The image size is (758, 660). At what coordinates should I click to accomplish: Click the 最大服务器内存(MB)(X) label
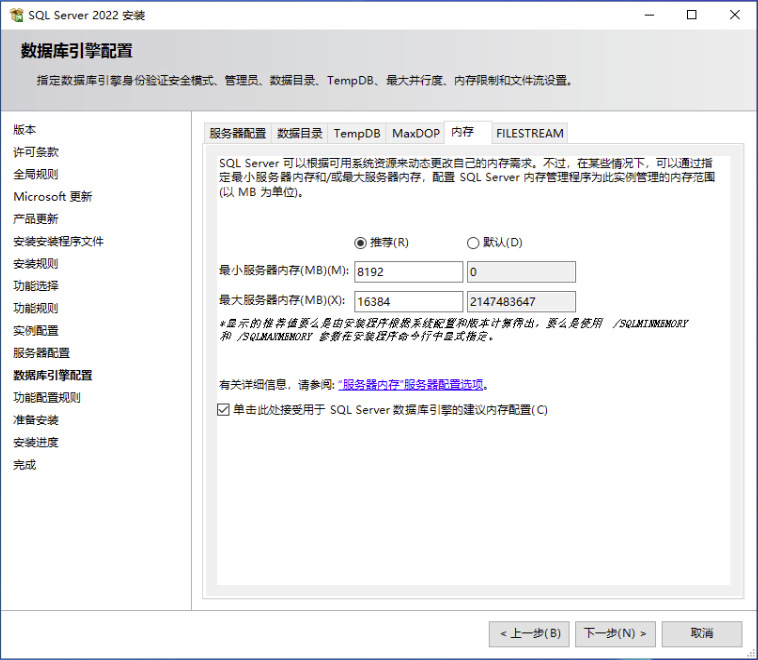point(282,300)
